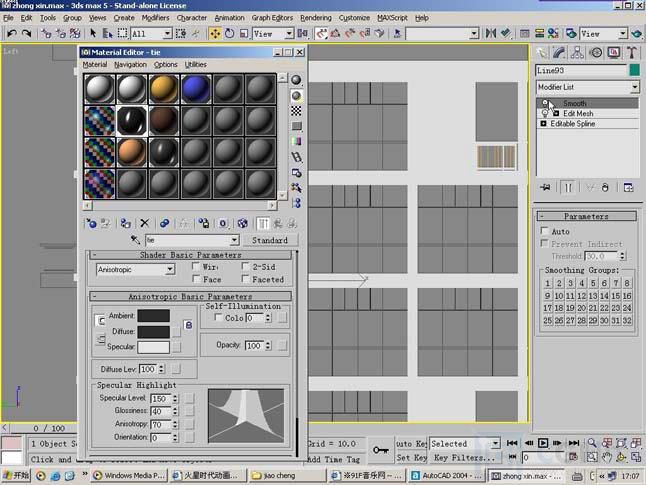Select the blue sphere material slot
Image resolution: width=646 pixels, height=485 pixels.
[196, 89]
